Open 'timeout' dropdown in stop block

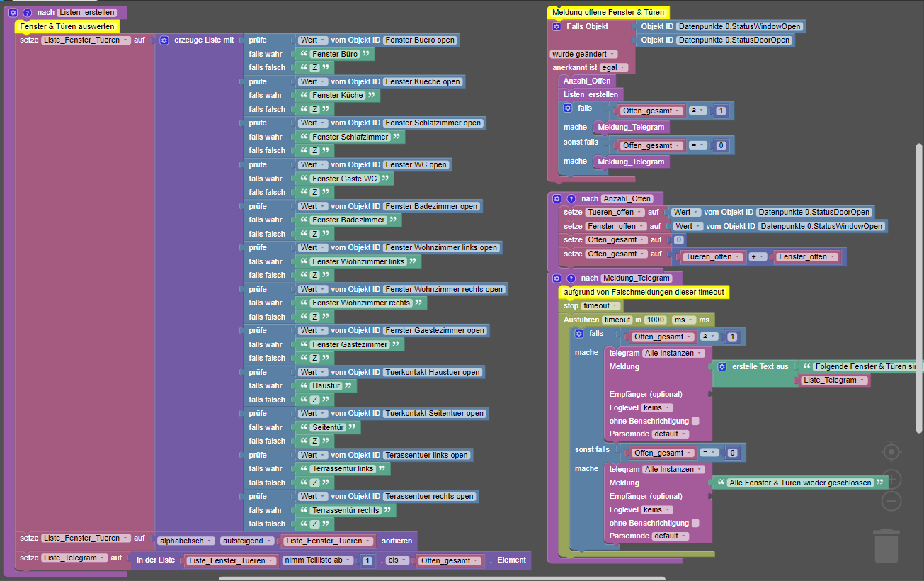click(x=601, y=305)
